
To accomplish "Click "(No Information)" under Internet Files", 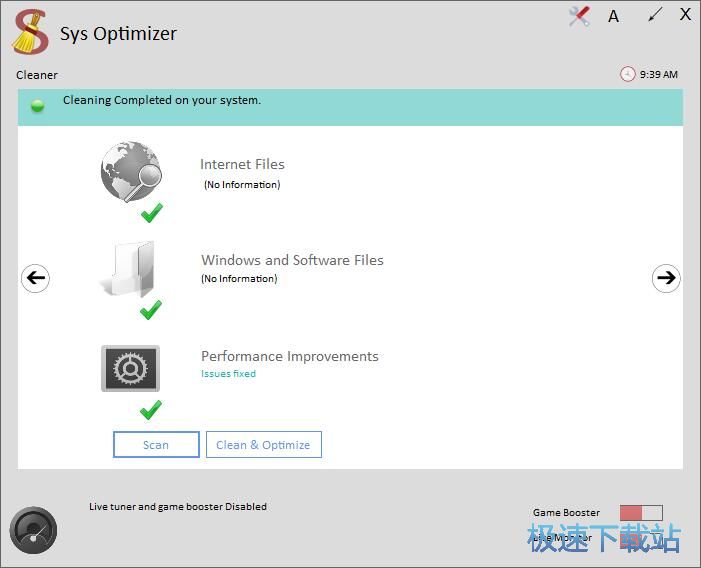I will click(x=242, y=185).
